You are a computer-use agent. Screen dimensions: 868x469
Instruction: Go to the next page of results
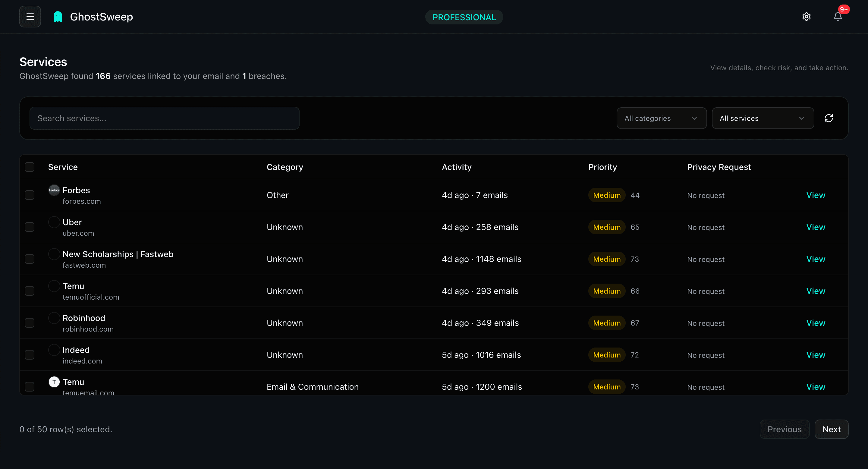click(x=831, y=429)
